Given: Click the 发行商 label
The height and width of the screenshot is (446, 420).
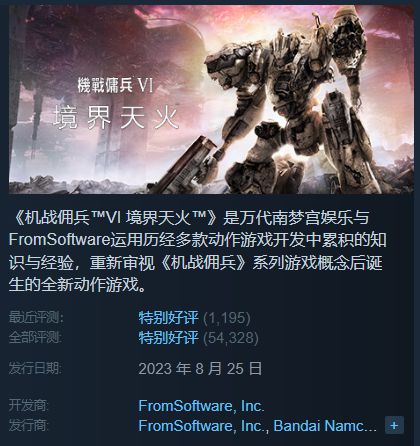Looking at the screenshot, I should click(x=29, y=426).
